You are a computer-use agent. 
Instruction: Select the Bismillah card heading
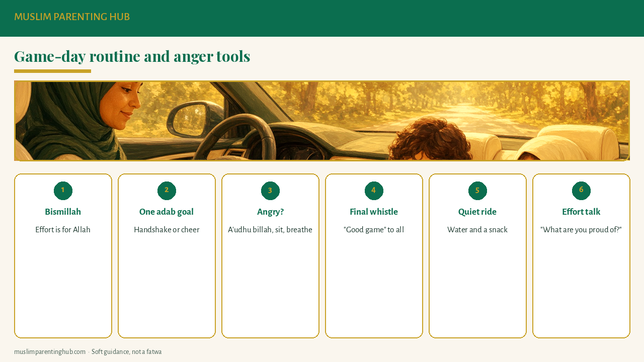(63, 212)
